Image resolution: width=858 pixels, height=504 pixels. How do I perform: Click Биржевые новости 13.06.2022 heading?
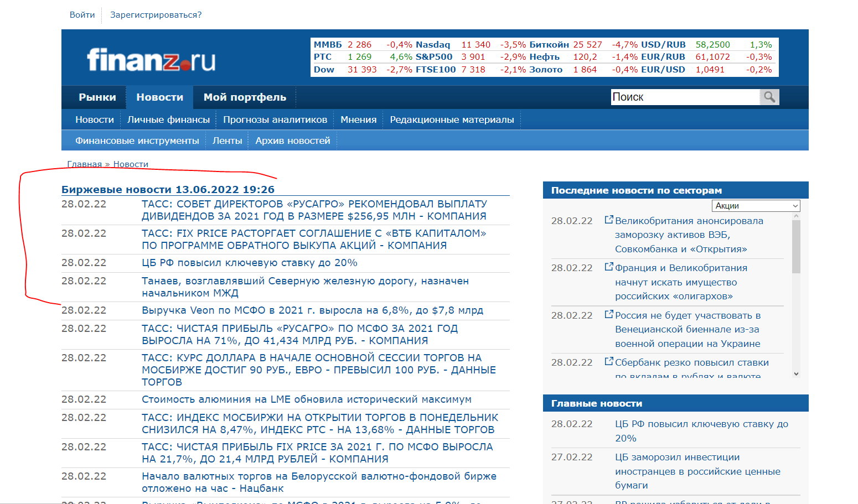168,190
